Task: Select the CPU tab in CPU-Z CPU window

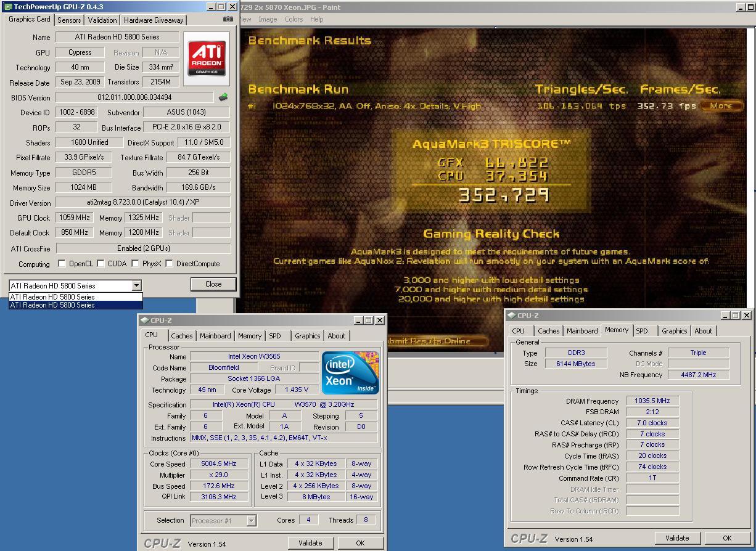Action: point(152,335)
